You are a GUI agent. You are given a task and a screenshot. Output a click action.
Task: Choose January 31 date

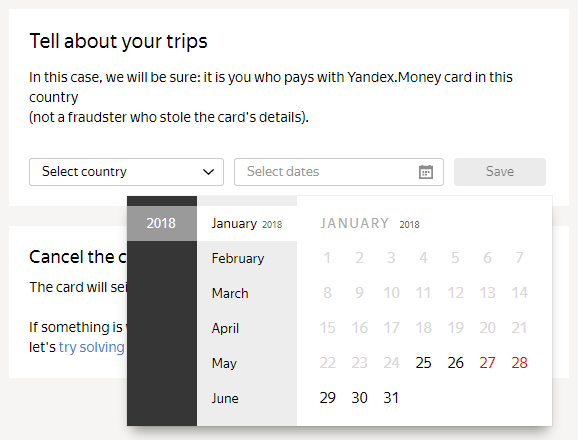point(391,398)
